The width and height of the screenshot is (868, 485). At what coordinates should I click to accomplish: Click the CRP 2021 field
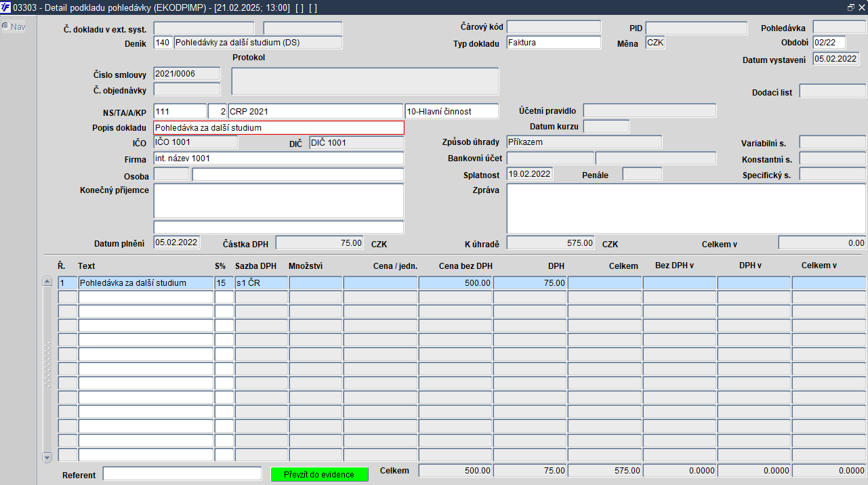[316, 110]
